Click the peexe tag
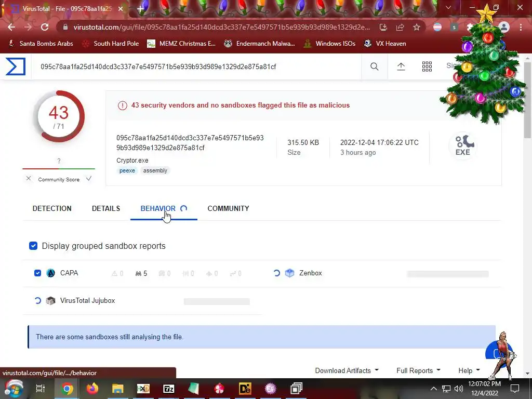Image resolution: width=532 pixels, height=399 pixels. click(x=127, y=170)
